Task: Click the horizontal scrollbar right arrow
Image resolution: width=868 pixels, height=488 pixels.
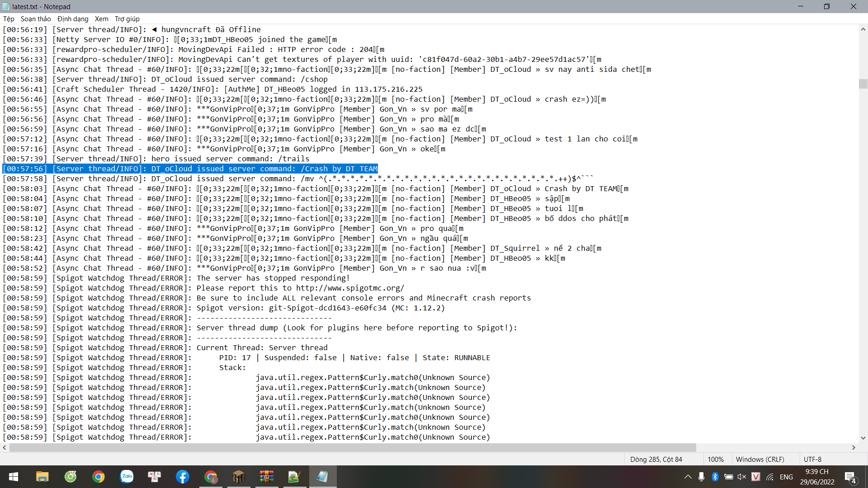Action: pyautogui.click(x=854, y=447)
